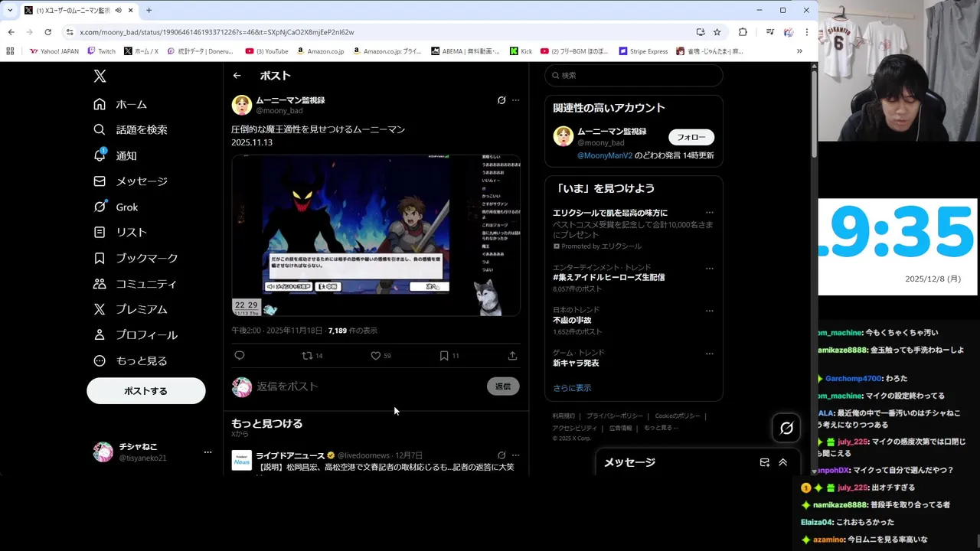Open Yahoo! JAPAN bookmark
Viewport: 980px width, 551px height.
coord(54,51)
